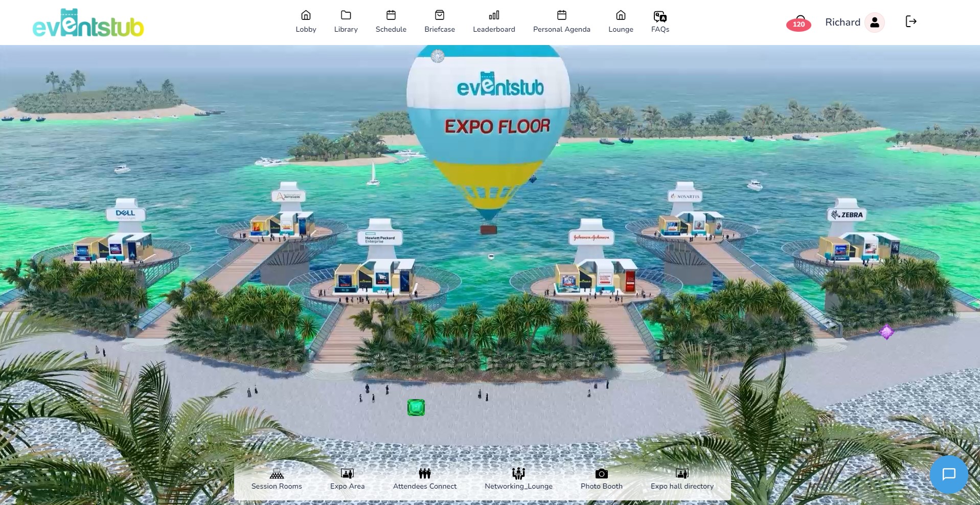The width and height of the screenshot is (980, 505).
Task: Open the Schedule calendar page
Action: (x=391, y=21)
